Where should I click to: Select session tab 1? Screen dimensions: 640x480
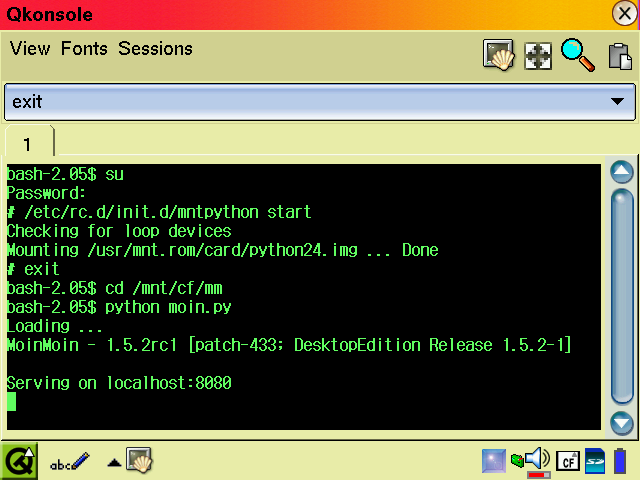coord(28,144)
